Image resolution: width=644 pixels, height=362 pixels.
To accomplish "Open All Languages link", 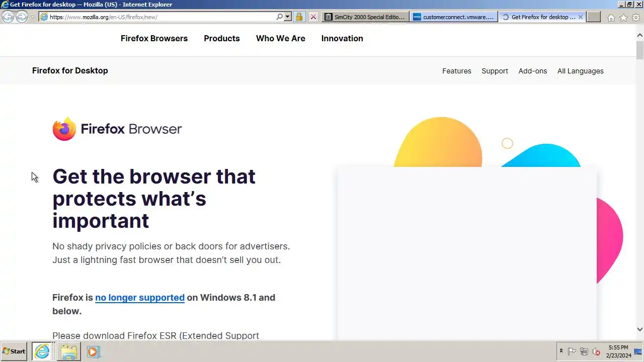I will [581, 71].
